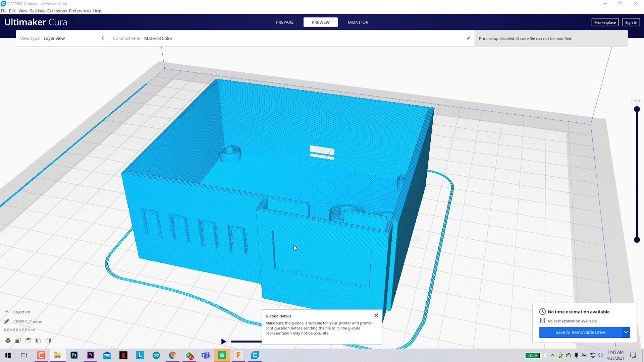Collapse the Object list panel
The height and width of the screenshot is (362, 644).
pos(7,312)
